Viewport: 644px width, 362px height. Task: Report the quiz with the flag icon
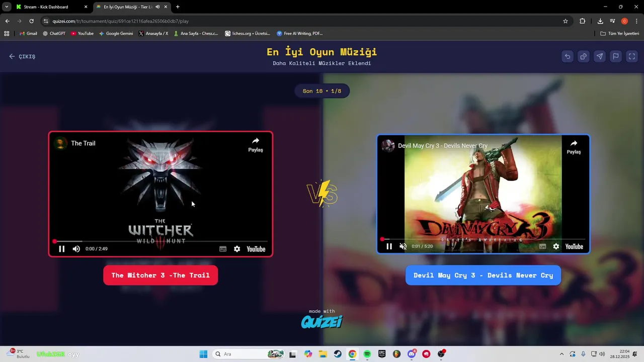tap(616, 56)
